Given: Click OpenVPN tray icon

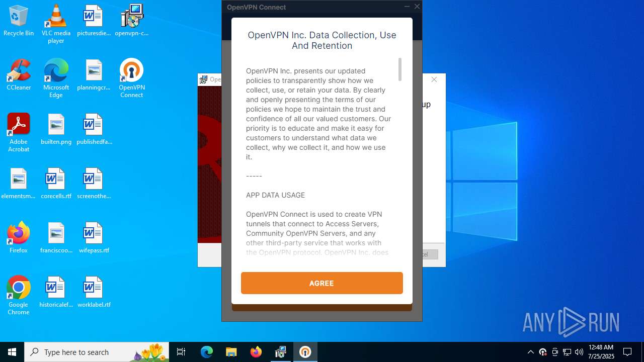Looking at the screenshot, I should [x=542, y=352].
